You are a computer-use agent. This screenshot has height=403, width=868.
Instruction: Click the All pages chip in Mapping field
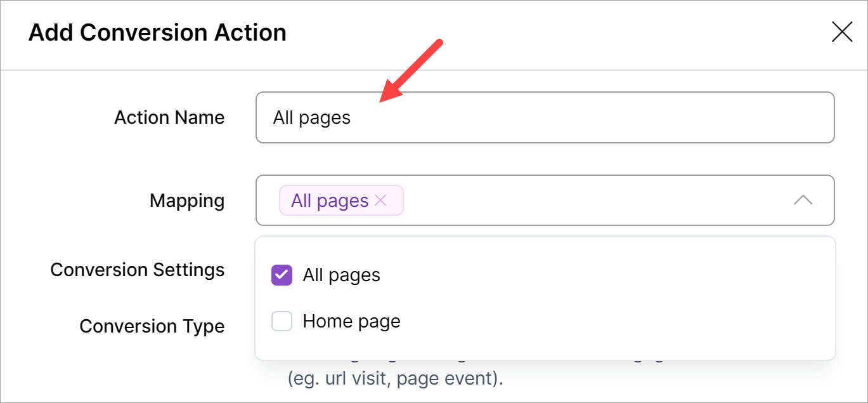pos(330,201)
